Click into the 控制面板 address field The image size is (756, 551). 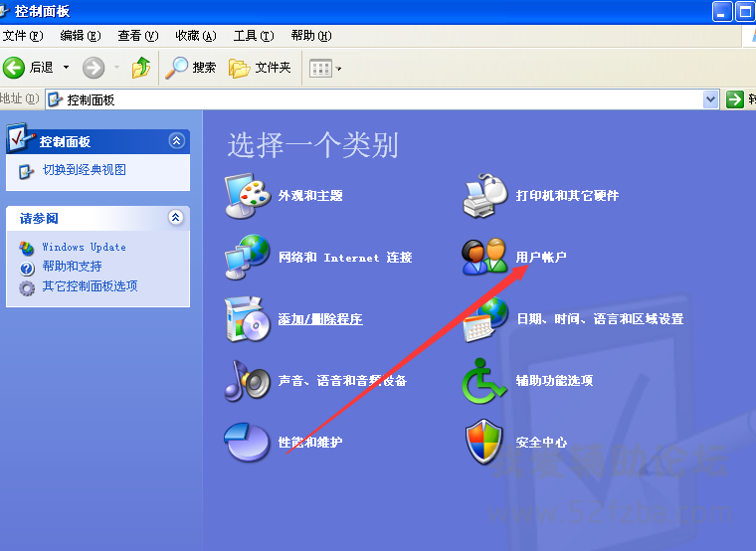pyautogui.click(x=382, y=99)
